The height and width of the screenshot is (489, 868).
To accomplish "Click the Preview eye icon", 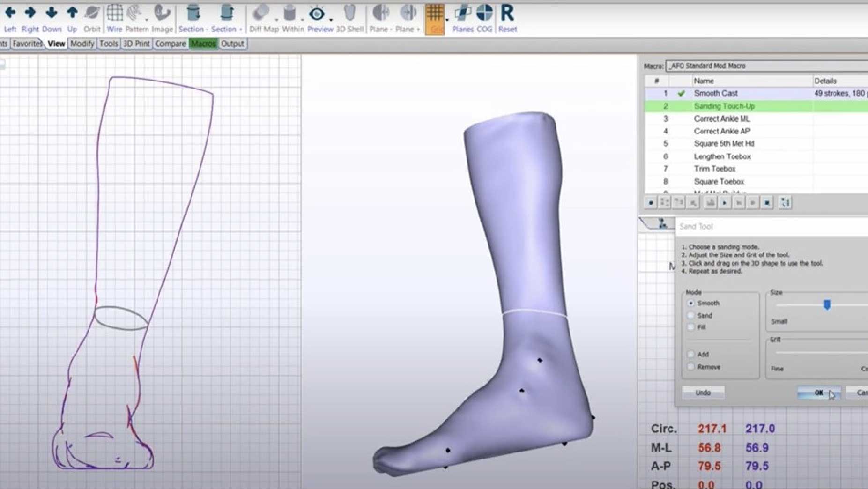I will [317, 14].
